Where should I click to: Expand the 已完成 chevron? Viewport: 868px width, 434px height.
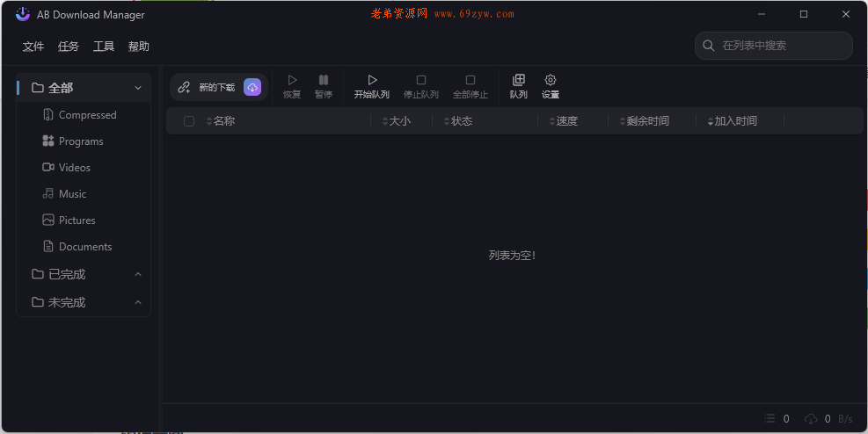[138, 274]
